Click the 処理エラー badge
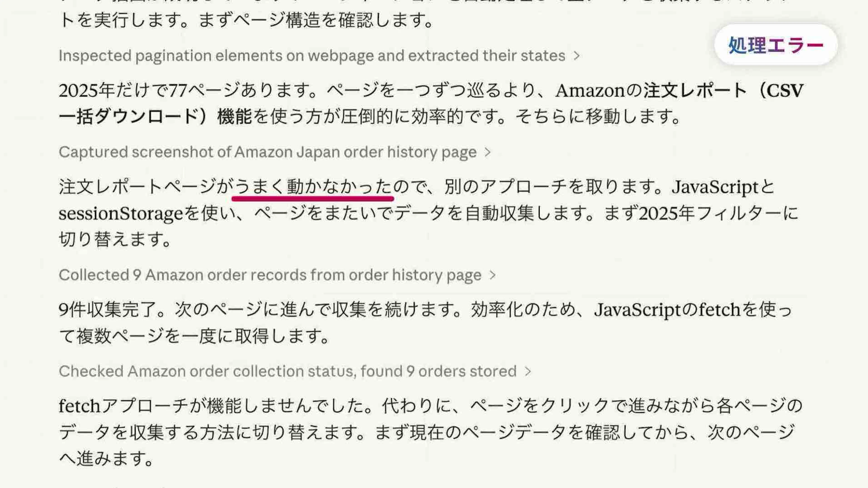This screenshot has width=868, height=488. click(776, 45)
